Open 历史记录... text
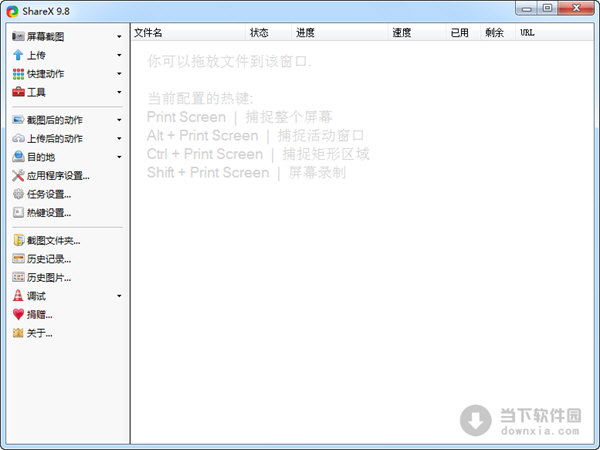 pos(49,259)
